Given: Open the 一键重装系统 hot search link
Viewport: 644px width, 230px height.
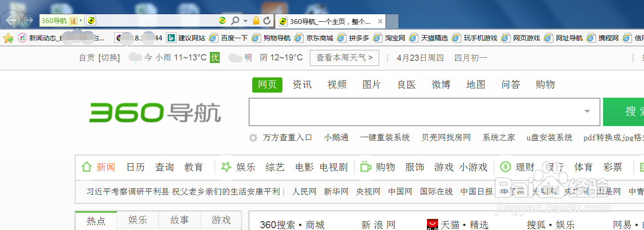Looking at the screenshot, I should pyautogui.click(x=385, y=138).
